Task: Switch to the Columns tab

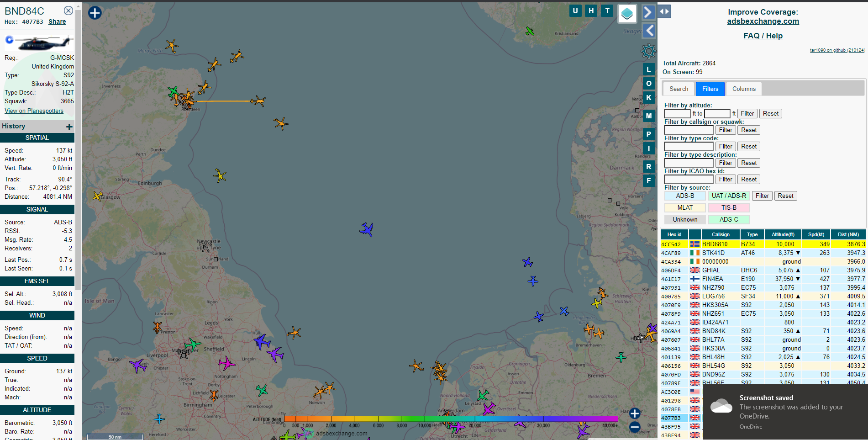Action: click(744, 89)
